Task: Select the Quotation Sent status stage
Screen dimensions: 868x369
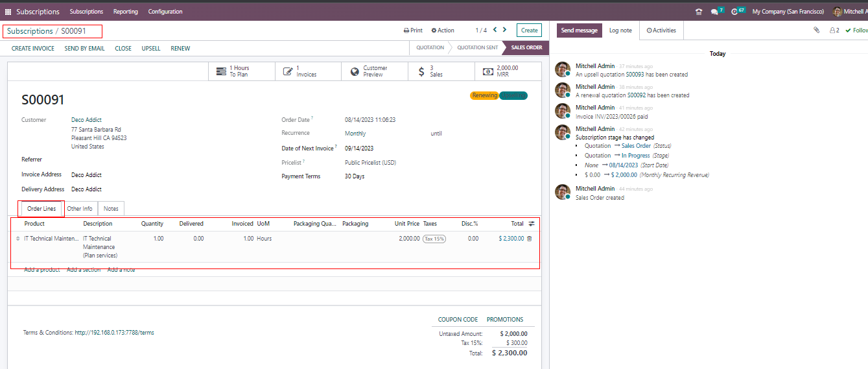Action: (x=477, y=48)
